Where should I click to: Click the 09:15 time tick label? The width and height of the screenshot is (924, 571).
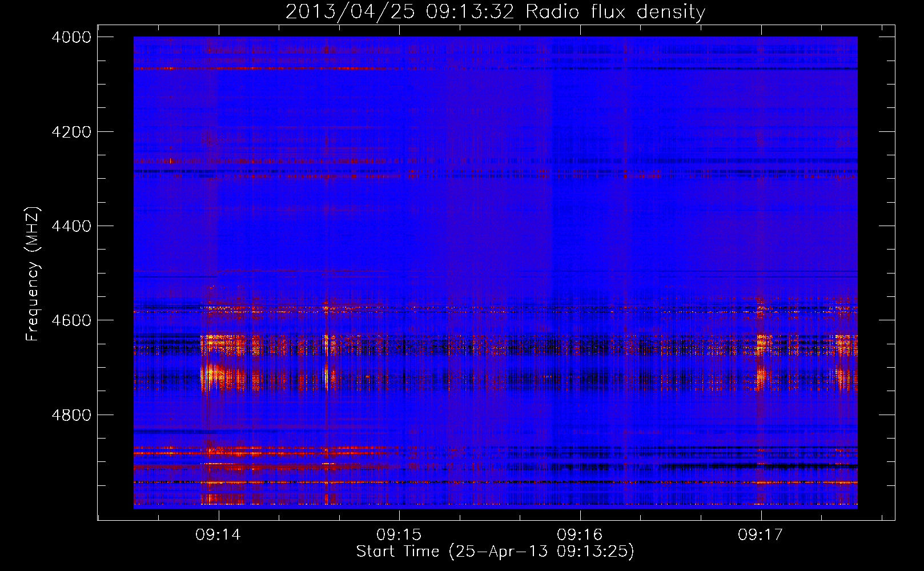[x=399, y=535]
